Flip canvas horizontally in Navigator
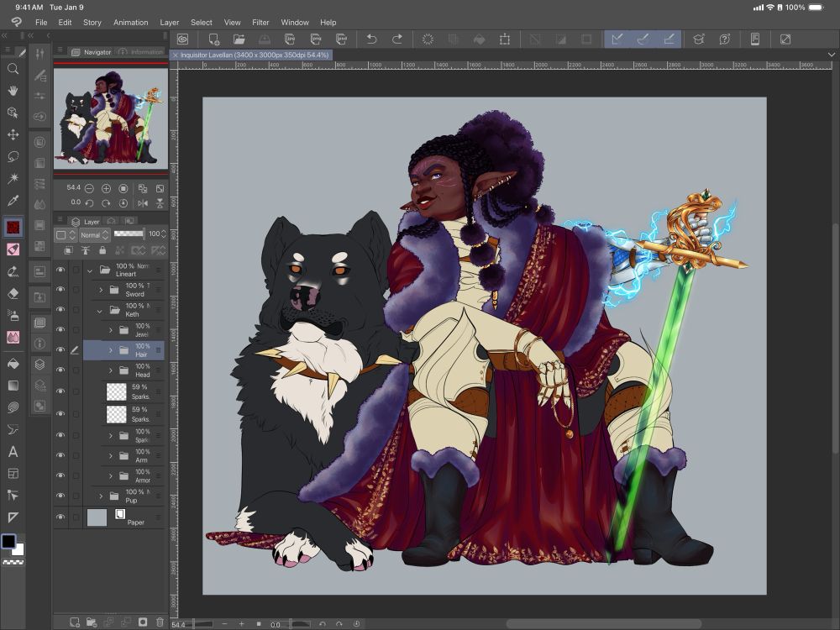 143,203
